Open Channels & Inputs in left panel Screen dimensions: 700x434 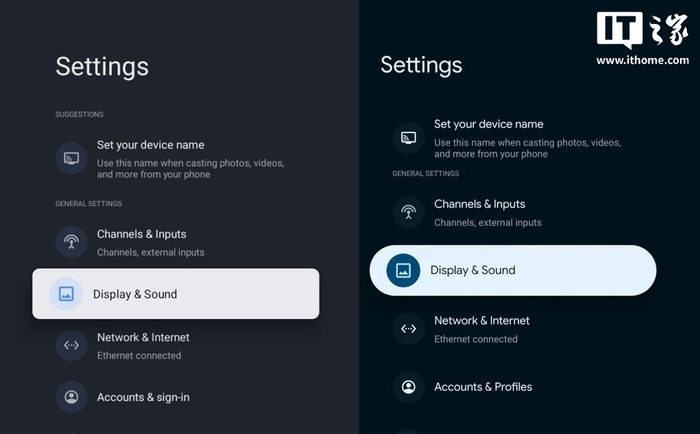pyautogui.click(x=141, y=234)
